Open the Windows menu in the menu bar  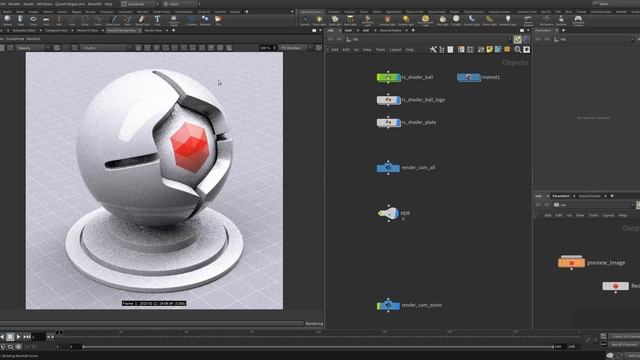coord(44,4)
